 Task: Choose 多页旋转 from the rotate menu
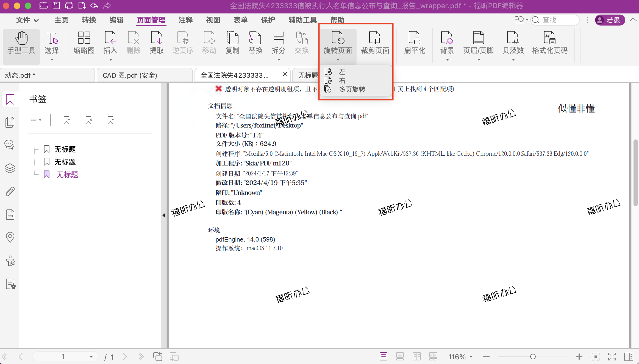[352, 89]
